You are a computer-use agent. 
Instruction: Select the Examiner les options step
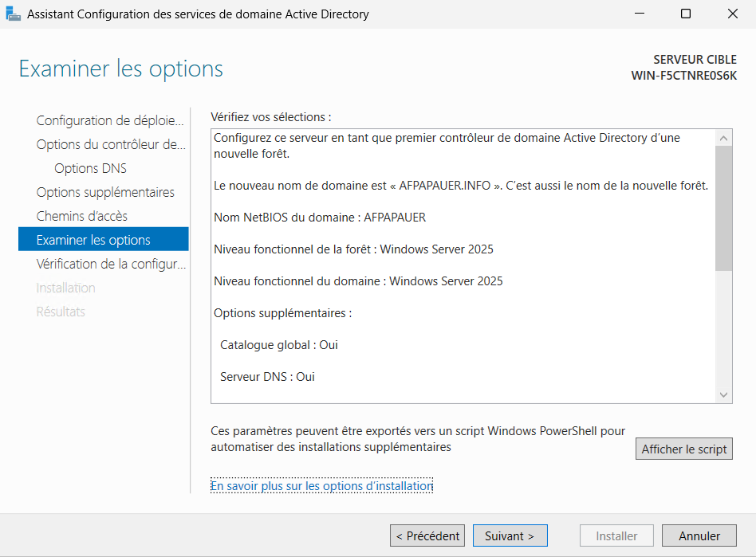click(93, 240)
